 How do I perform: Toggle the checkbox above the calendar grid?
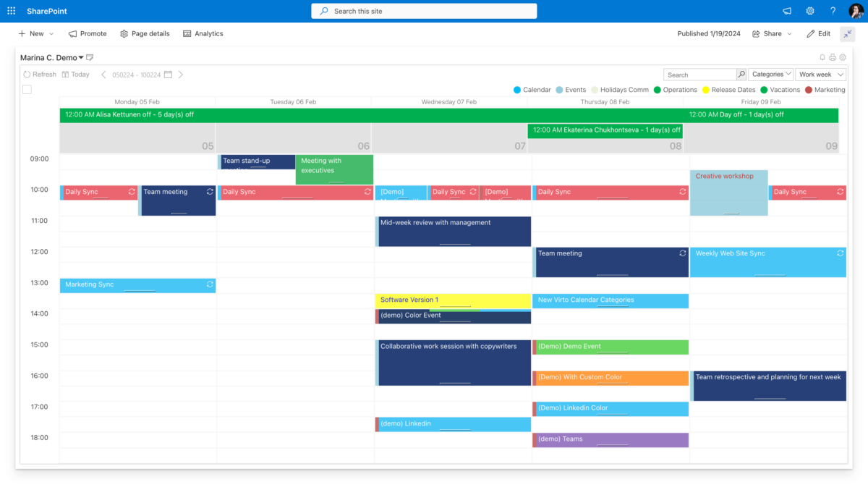[27, 89]
